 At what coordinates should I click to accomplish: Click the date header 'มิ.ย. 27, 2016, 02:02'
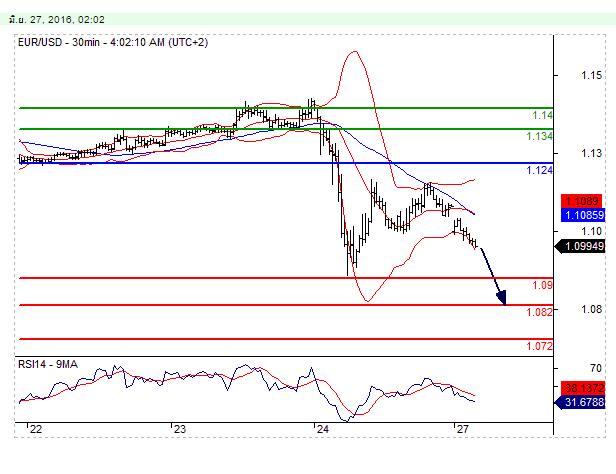56,19
